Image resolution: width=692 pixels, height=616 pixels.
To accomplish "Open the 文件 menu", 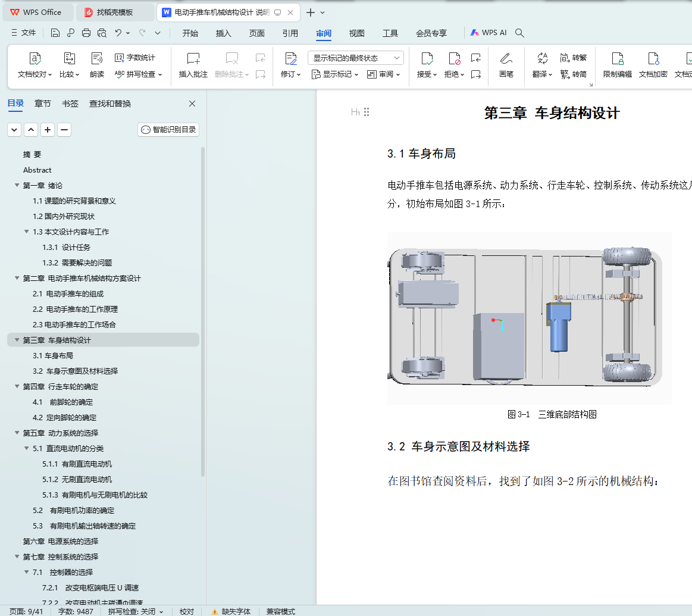I will [24, 33].
